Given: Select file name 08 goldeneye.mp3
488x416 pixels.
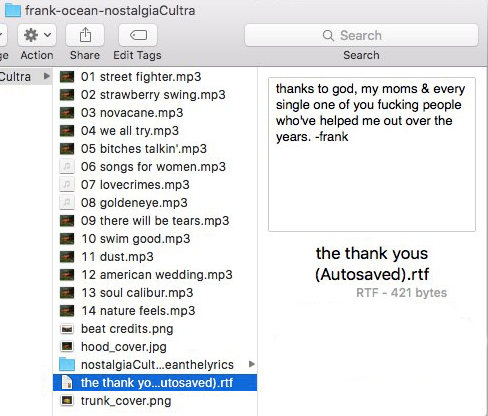Looking at the screenshot, I should 134,203.
